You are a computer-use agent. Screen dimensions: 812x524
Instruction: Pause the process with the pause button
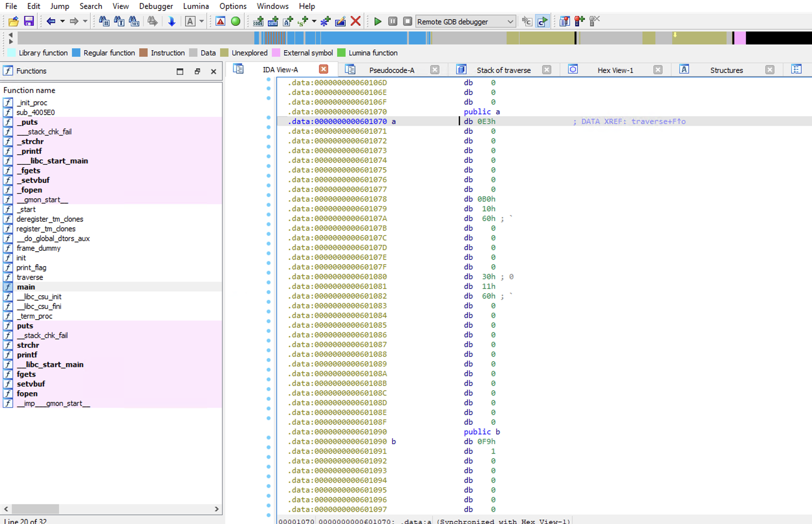click(x=393, y=21)
